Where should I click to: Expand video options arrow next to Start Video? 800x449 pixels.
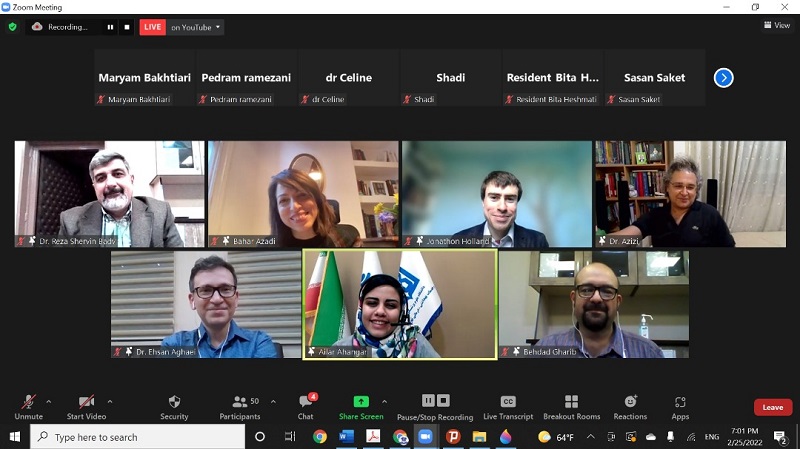pyautogui.click(x=109, y=401)
